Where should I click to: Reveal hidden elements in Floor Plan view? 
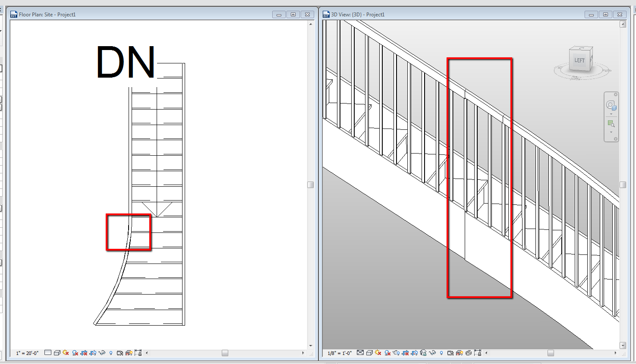(x=111, y=353)
